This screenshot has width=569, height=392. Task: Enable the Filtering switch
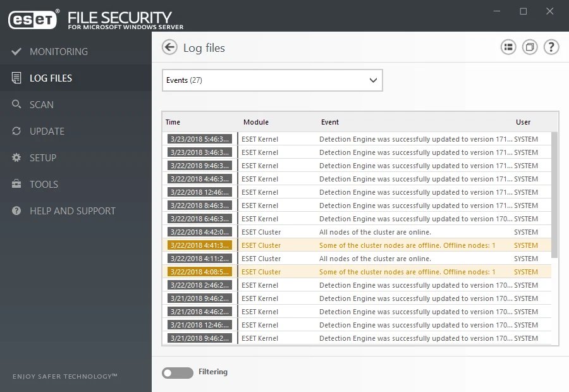coord(177,372)
